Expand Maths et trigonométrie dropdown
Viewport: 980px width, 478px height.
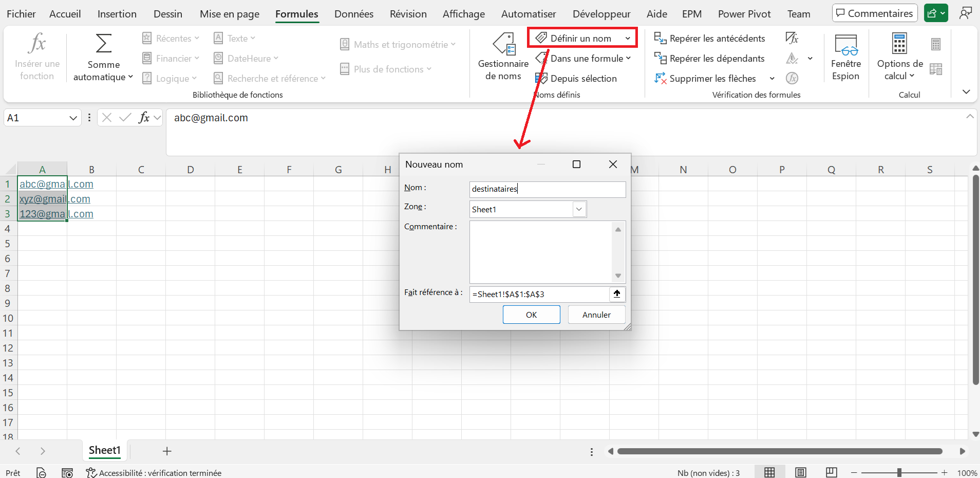tap(453, 44)
